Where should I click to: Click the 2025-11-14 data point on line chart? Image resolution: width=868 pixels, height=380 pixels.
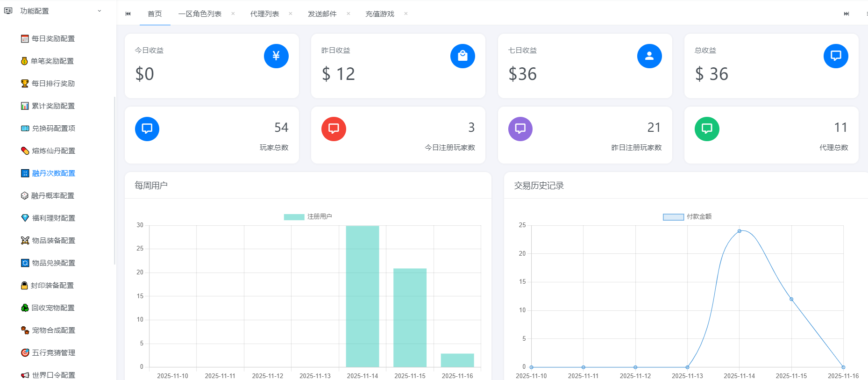(x=739, y=231)
